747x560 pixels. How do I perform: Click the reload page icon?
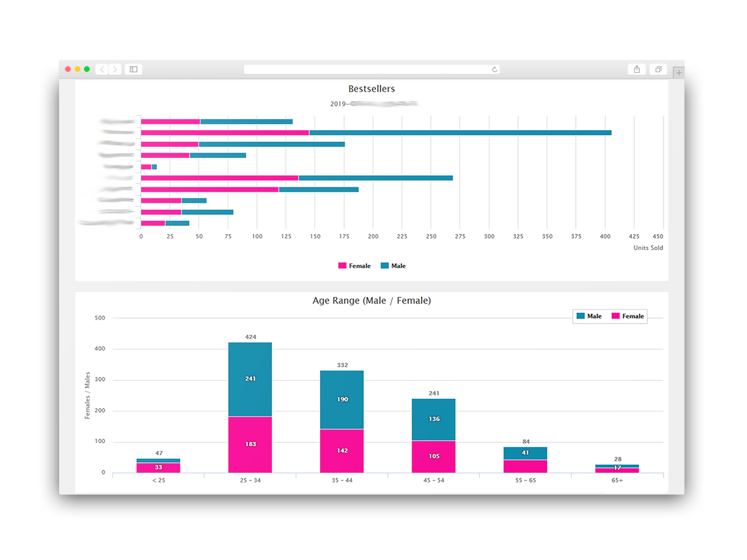click(x=495, y=69)
